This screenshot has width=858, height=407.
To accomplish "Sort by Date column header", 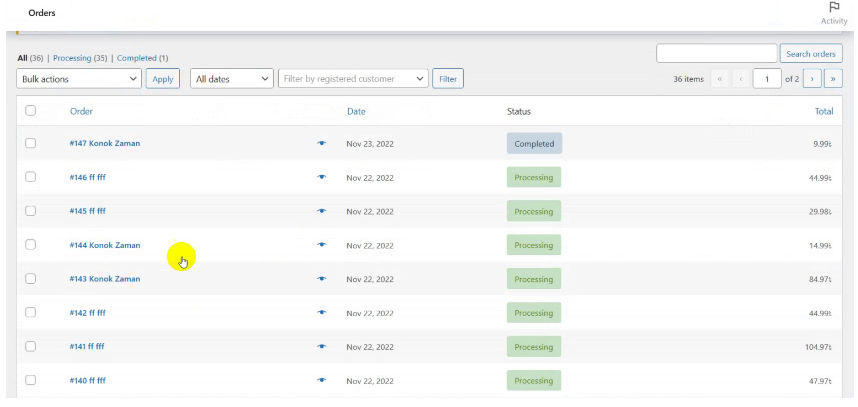I will (x=356, y=112).
